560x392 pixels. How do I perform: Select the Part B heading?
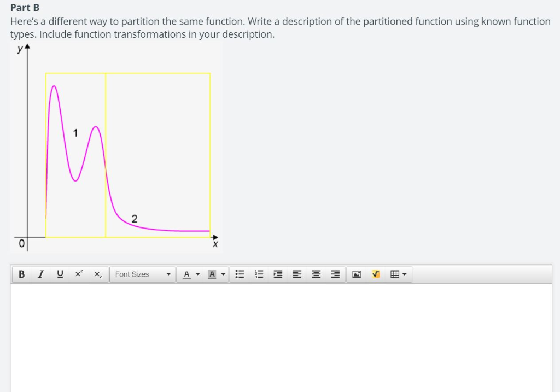pyautogui.click(x=24, y=7)
